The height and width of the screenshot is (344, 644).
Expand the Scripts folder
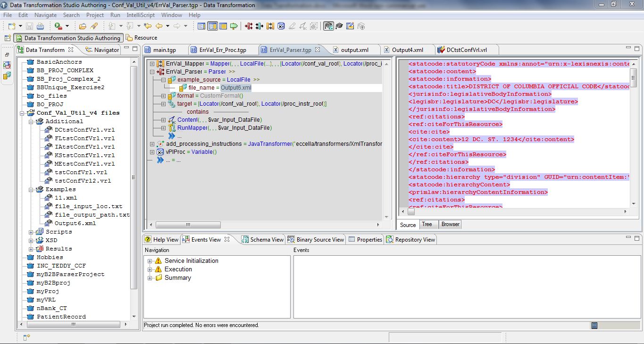[x=31, y=232]
